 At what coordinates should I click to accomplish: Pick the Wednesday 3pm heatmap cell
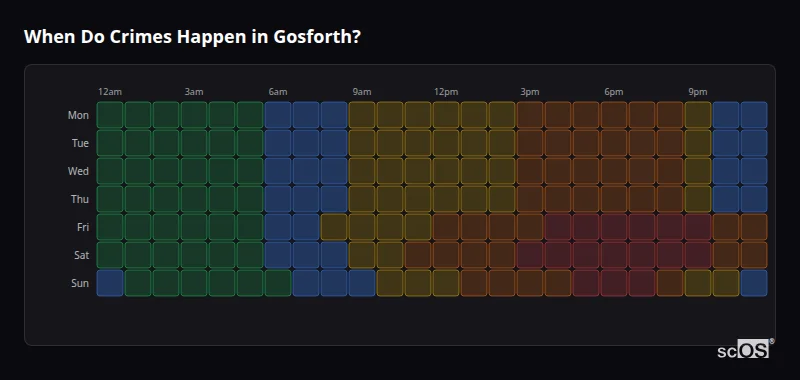pyautogui.click(x=530, y=171)
